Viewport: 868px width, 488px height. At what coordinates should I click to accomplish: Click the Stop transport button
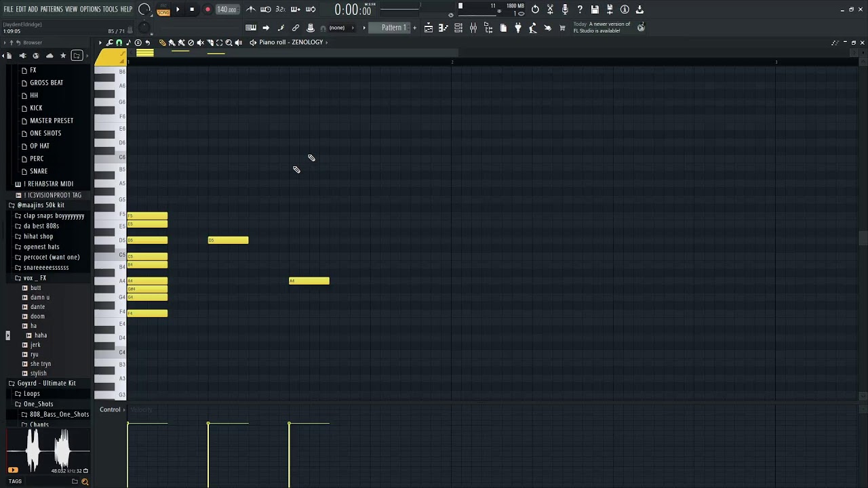click(192, 9)
